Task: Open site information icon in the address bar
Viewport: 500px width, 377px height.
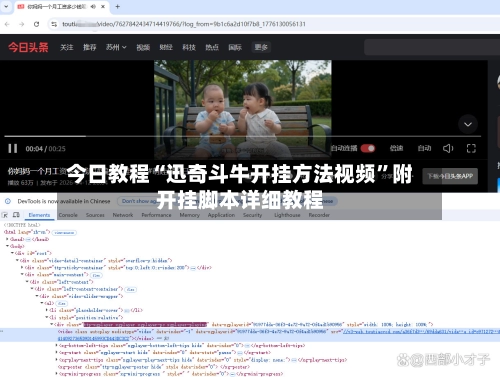Action: coord(54,24)
